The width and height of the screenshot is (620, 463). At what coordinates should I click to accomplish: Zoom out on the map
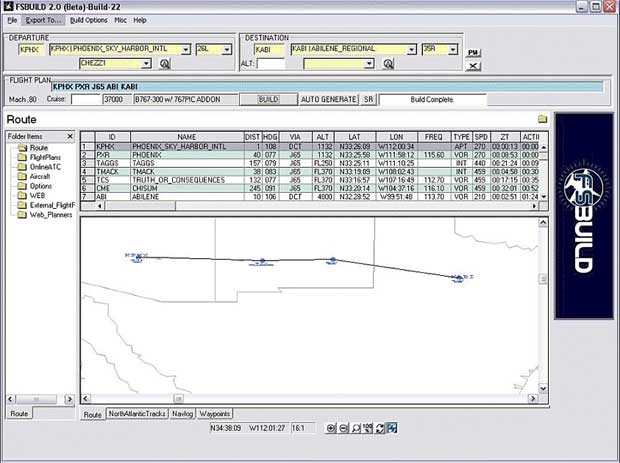[x=343, y=428]
